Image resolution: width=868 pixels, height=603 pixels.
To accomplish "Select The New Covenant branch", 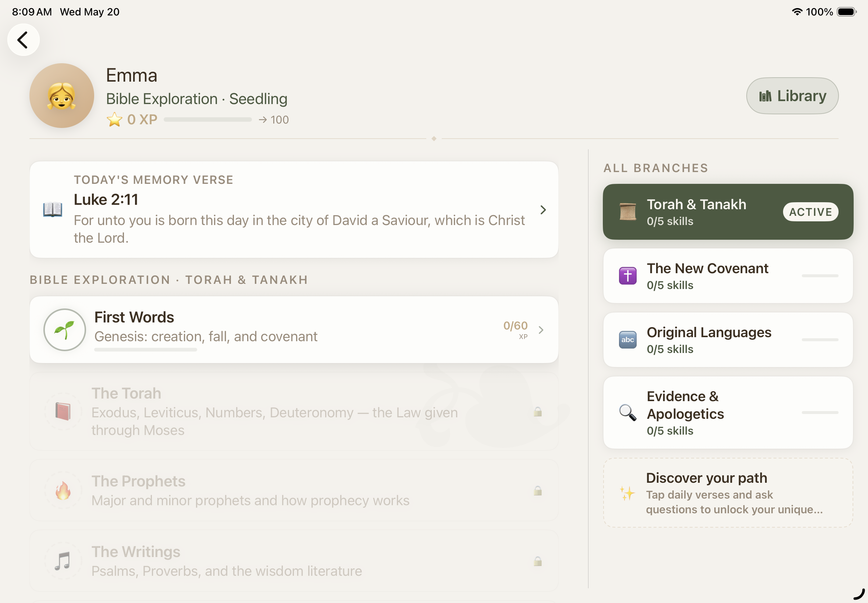I will (728, 276).
